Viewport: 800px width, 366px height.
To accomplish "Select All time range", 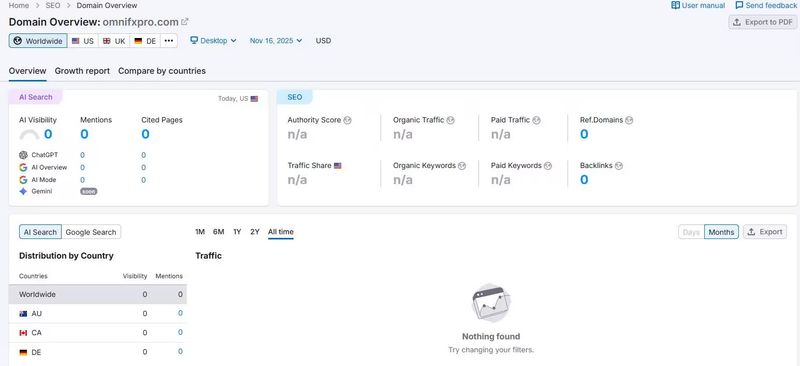I will coord(281,232).
